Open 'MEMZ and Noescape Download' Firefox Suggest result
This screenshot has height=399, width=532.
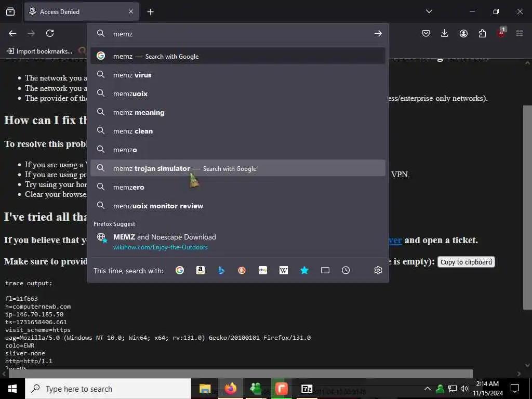[237, 242]
